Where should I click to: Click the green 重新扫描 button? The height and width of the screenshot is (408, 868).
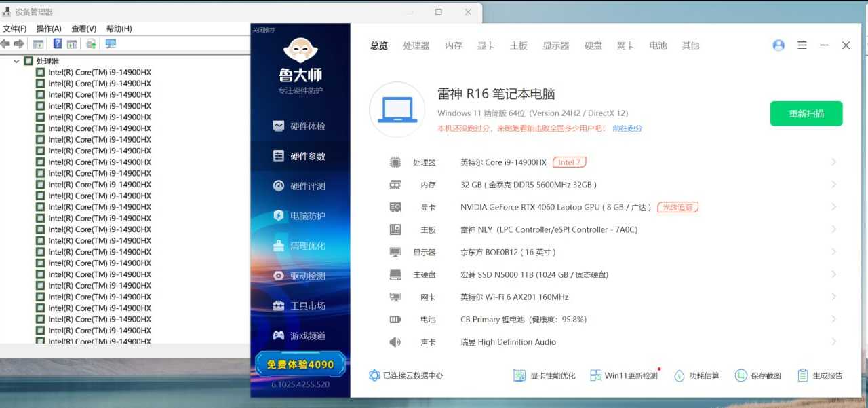806,113
